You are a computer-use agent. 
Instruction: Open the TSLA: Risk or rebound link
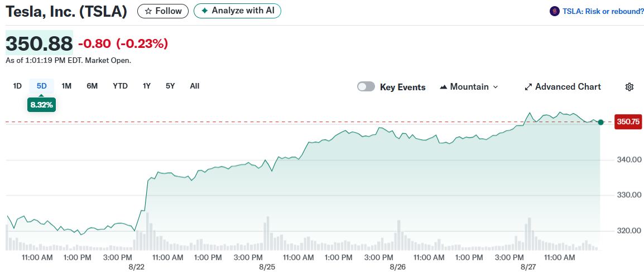(603, 12)
